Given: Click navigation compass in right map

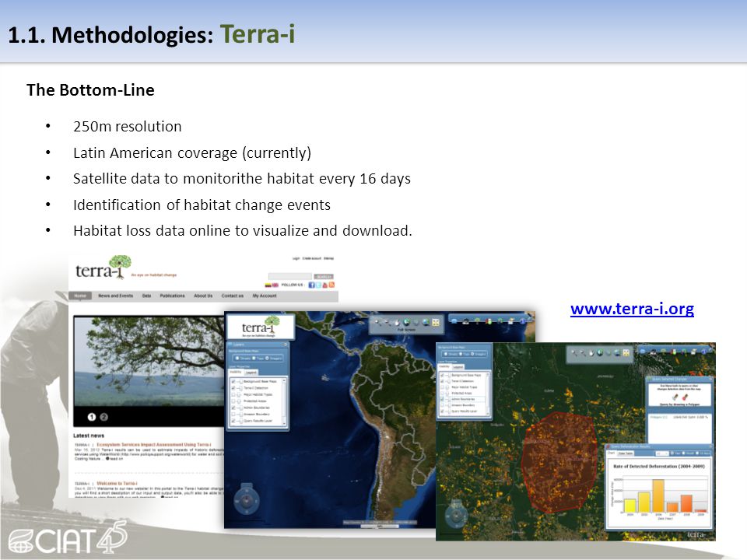Looking at the screenshot, I should coord(457,514).
